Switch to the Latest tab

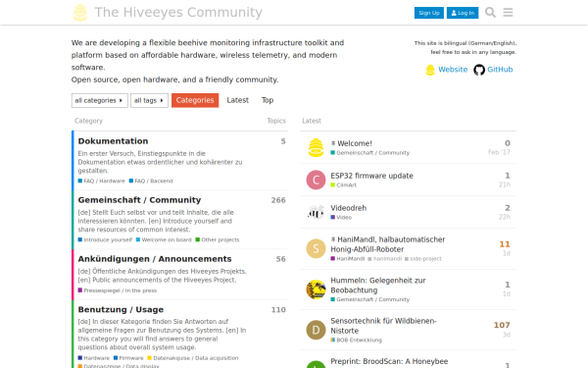pyautogui.click(x=238, y=100)
